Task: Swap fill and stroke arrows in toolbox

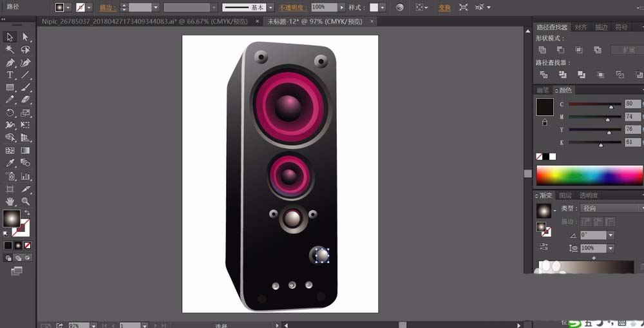Action: coord(27,213)
